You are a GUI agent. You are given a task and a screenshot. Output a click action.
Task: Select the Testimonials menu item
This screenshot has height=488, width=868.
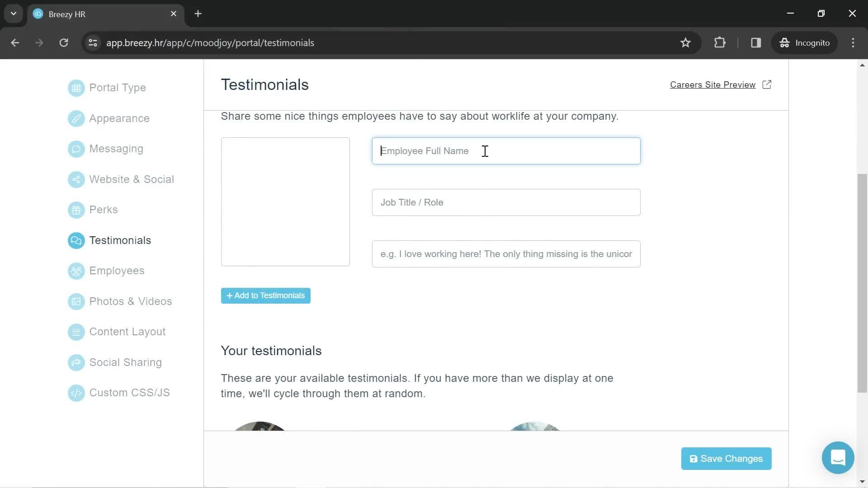click(120, 240)
